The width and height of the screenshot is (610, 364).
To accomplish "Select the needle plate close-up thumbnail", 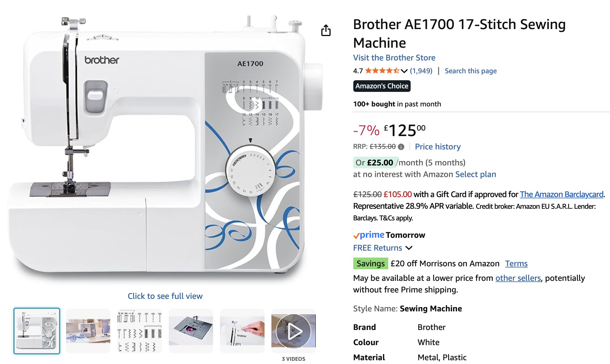I will pos(191,331).
